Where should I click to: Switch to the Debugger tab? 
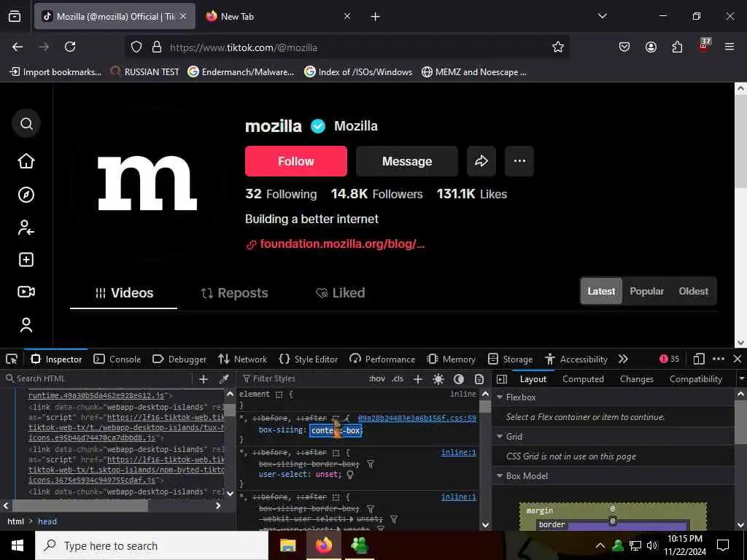(179, 359)
